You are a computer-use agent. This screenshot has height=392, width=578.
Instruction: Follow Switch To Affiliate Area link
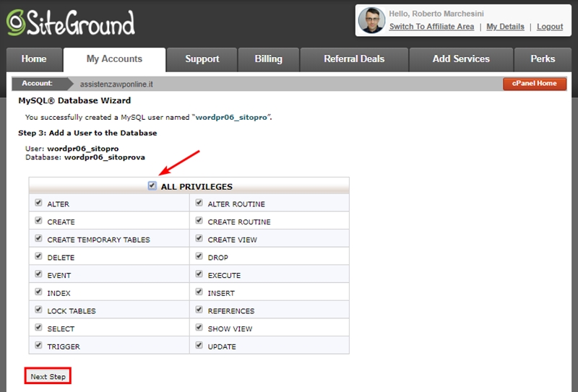coord(431,27)
